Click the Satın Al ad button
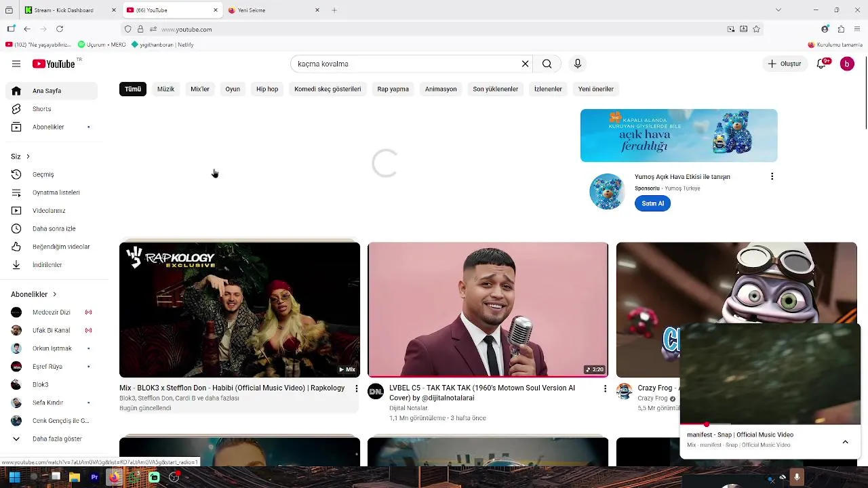 point(653,203)
